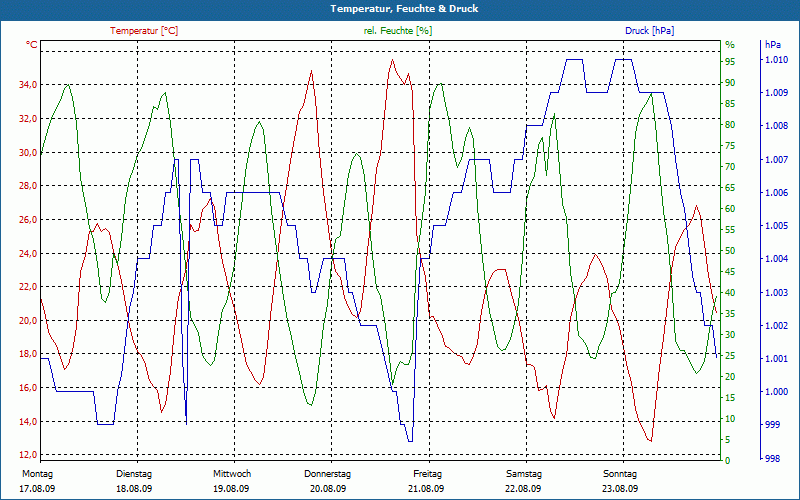The image size is (800, 500).
Task: Click the 'Donnerstag' day label
Action: coord(328,474)
